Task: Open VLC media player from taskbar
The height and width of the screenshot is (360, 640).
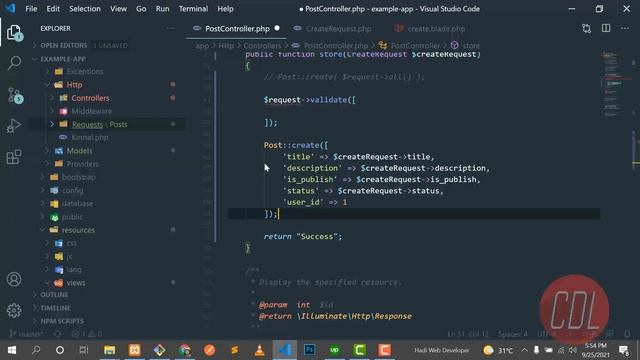Action: coord(259,350)
